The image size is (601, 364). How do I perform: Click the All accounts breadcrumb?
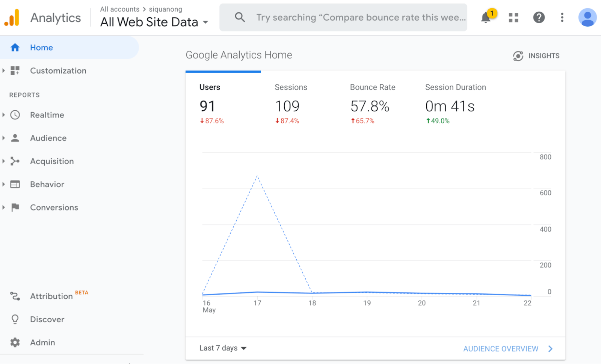click(x=119, y=9)
